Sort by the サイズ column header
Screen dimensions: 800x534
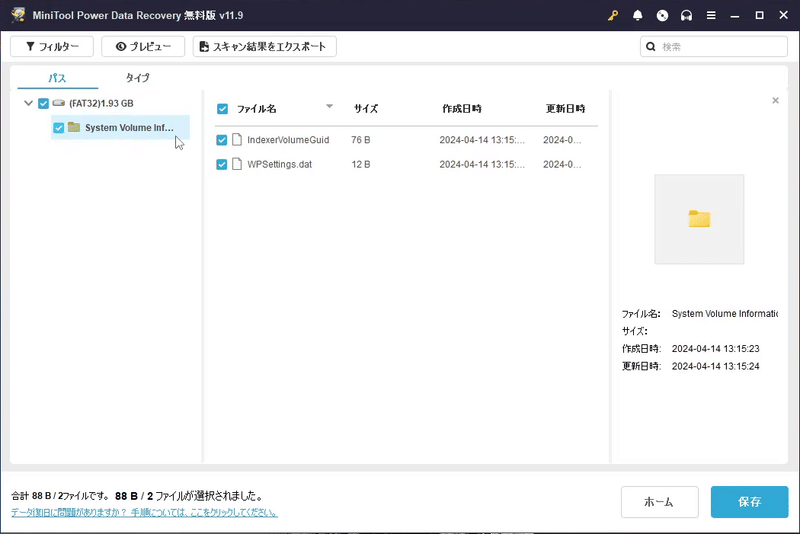click(366, 109)
